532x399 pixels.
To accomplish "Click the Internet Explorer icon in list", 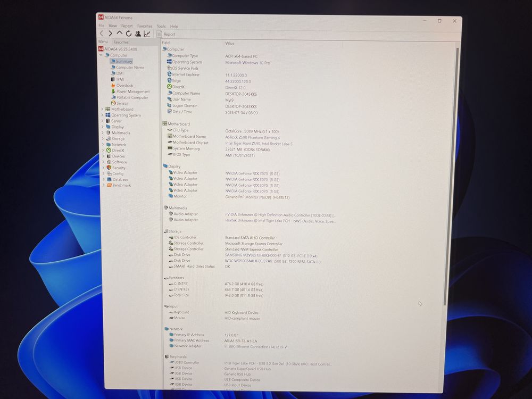I will point(169,74).
